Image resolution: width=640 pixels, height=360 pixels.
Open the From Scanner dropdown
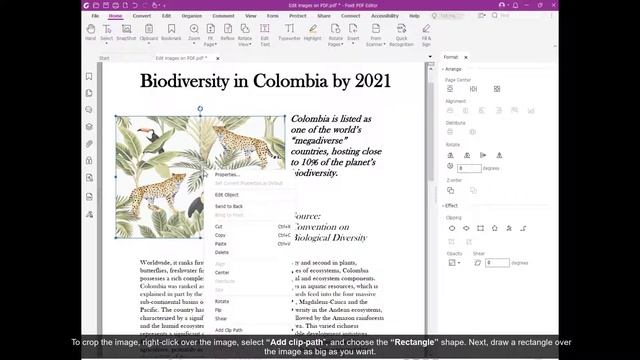[384, 44]
